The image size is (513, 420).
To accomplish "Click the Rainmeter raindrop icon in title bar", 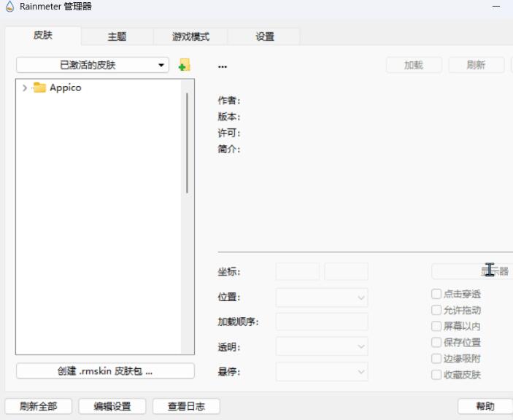I will click(x=9, y=7).
